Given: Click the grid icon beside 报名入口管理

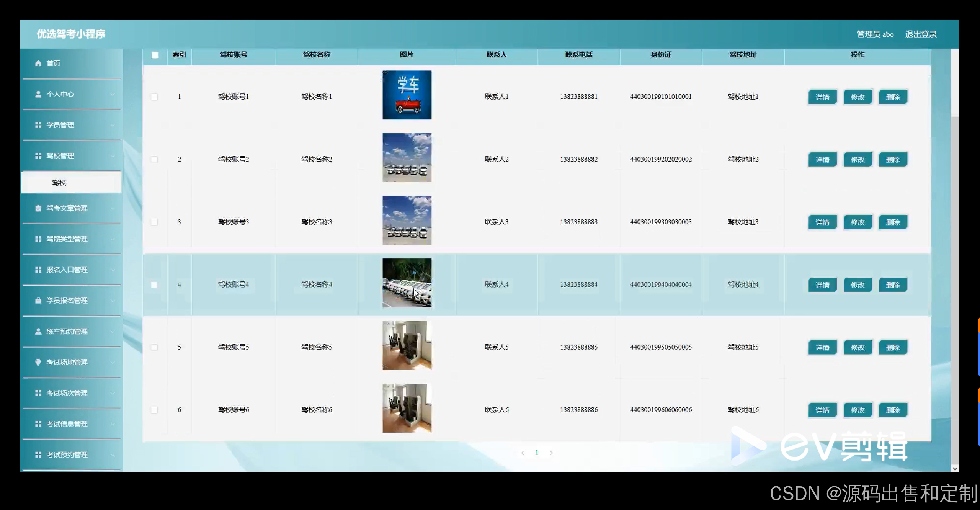Looking at the screenshot, I should 38,270.
